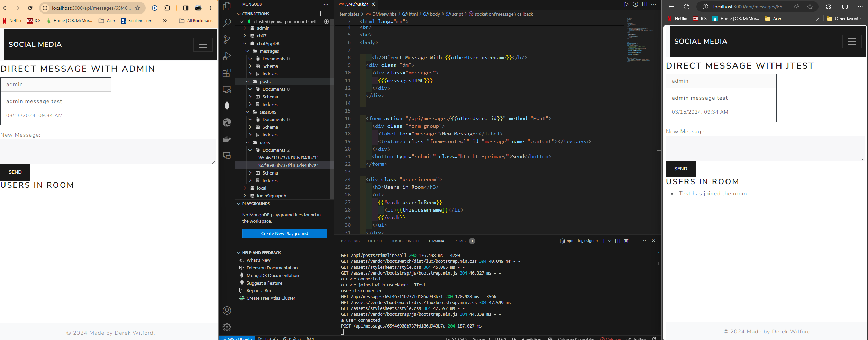868x340 pixels.
Task: Add a new MongoDB connection with the plus icon
Action: pyautogui.click(x=320, y=14)
